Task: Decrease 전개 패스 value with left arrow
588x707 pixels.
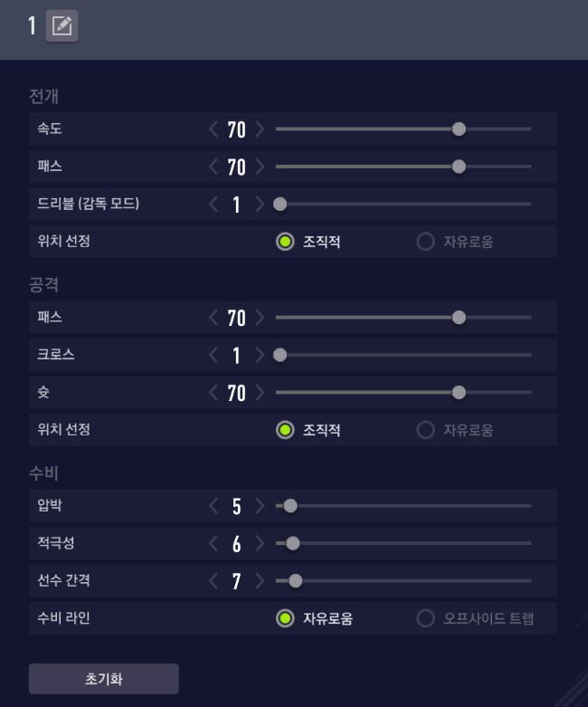Action: pyautogui.click(x=213, y=167)
